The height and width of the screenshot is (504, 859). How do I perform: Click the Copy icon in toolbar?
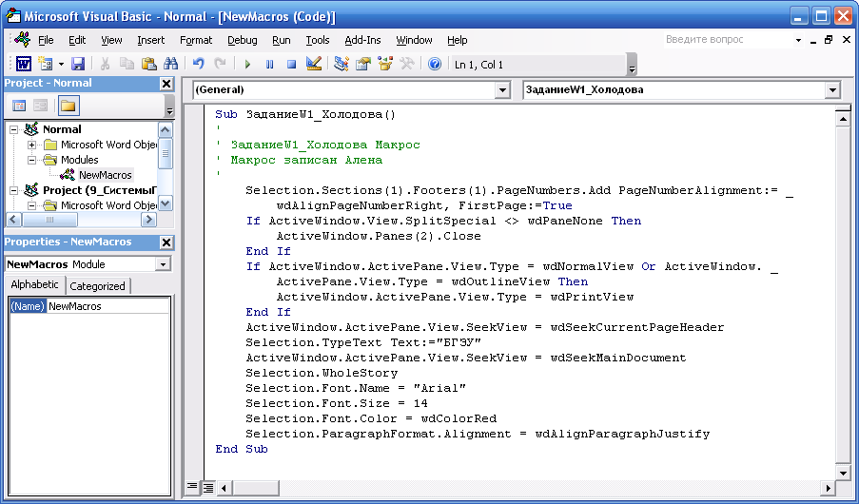[127, 64]
